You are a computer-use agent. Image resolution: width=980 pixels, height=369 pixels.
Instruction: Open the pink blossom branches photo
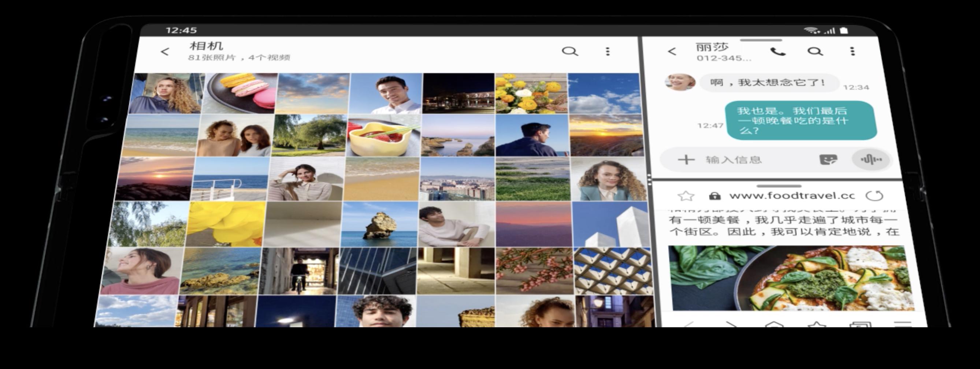[535, 271]
